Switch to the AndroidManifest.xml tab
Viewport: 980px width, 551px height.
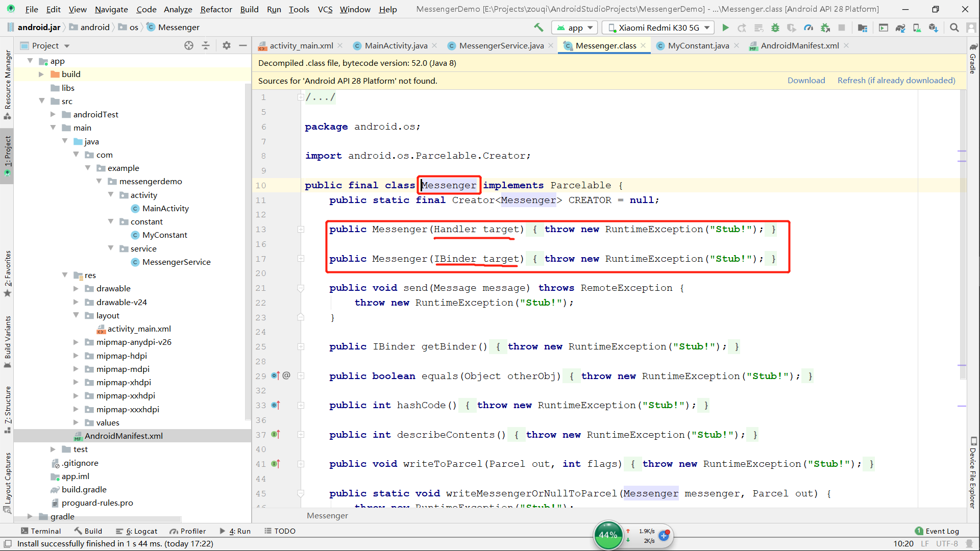799,45
